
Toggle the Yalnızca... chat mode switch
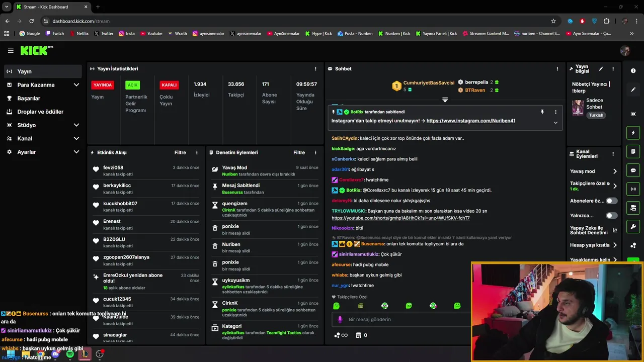pos(611,216)
